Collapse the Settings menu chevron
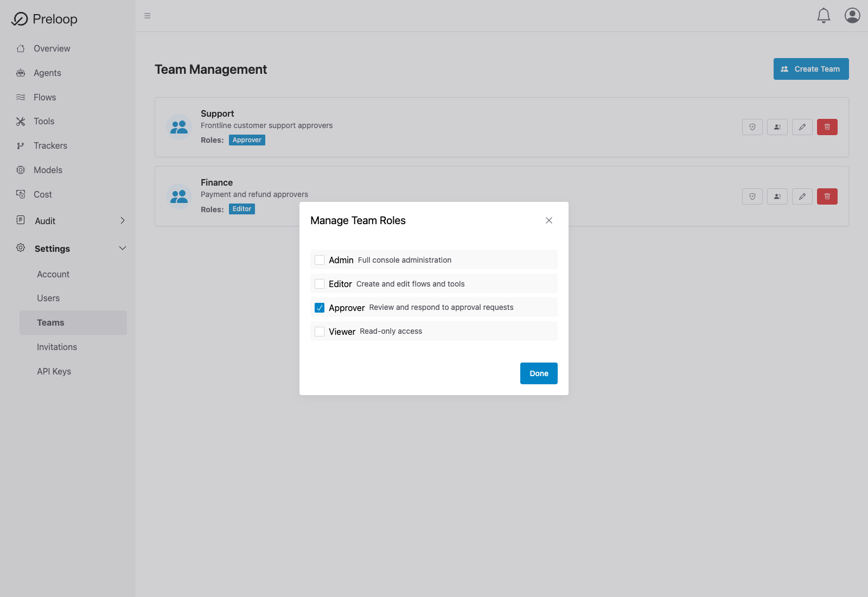This screenshot has height=597, width=868. [123, 248]
